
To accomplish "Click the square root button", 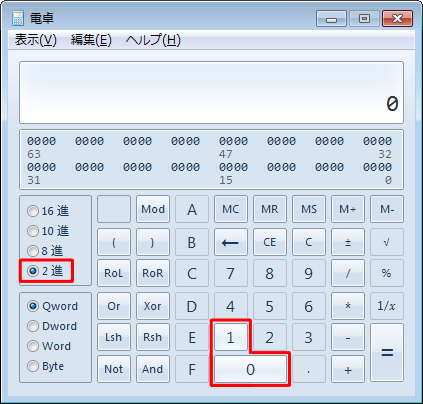I will (x=387, y=242).
